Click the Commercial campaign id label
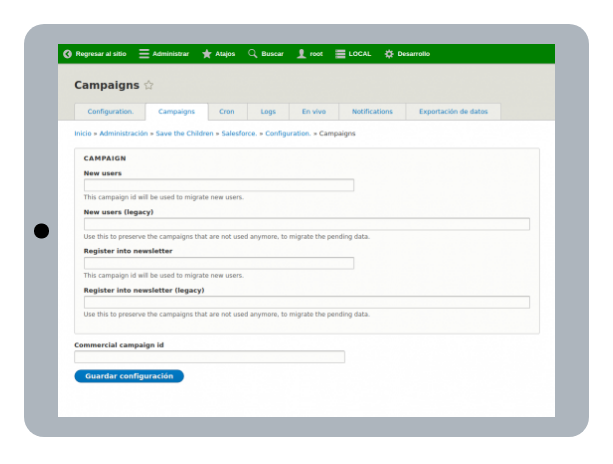 point(119,345)
